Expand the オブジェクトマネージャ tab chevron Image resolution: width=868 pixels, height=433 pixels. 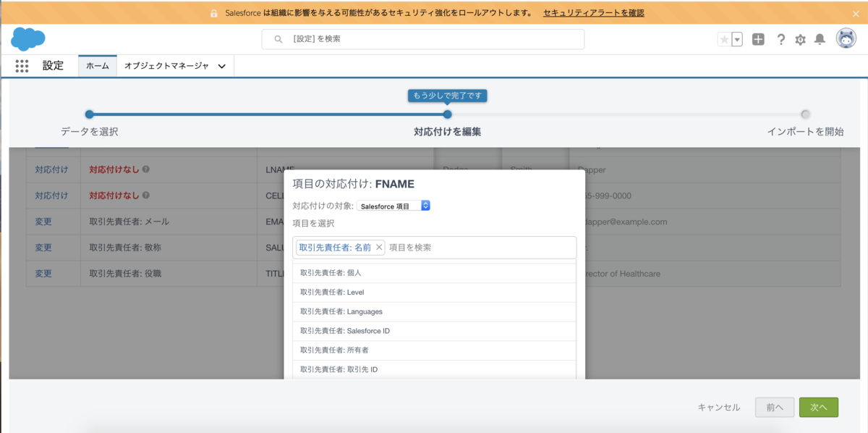tap(221, 67)
